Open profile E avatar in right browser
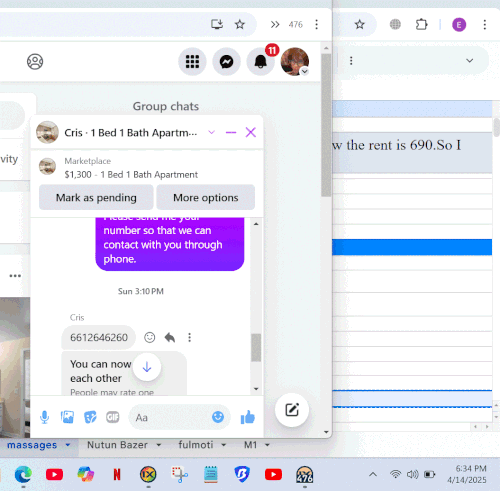 coord(459,25)
